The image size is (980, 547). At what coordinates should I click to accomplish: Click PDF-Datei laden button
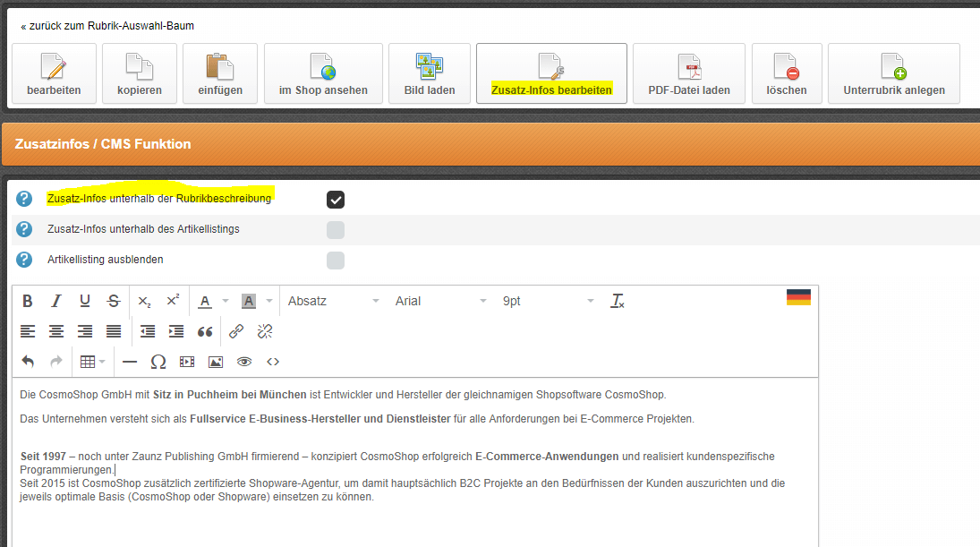tap(689, 73)
